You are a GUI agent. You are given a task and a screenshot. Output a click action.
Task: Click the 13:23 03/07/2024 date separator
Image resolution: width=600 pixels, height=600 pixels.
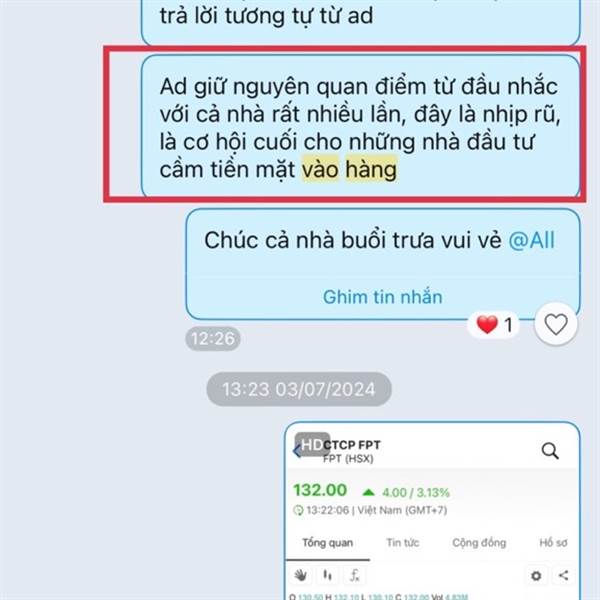[299, 390]
